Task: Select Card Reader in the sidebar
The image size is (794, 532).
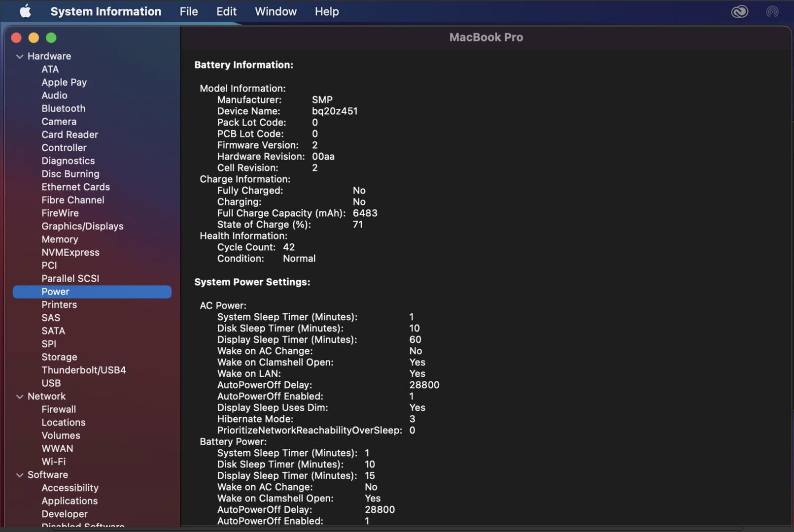Action: click(69, 134)
